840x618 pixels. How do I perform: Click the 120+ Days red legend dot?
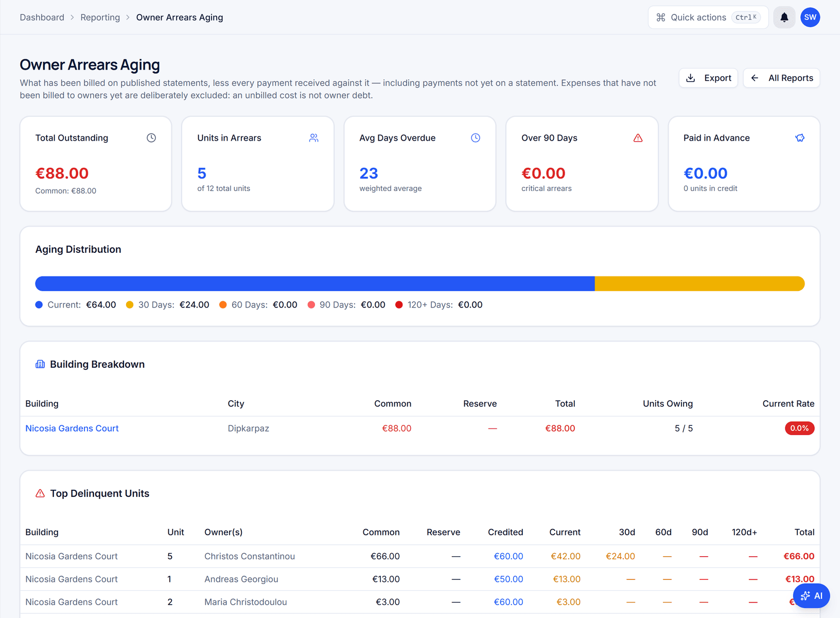(x=399, y=305)
